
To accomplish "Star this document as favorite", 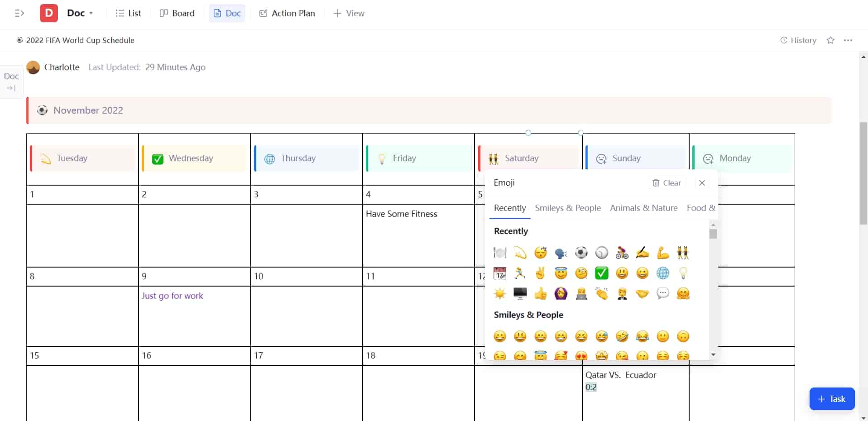I will pyautogui.click(x=830, y=40).
